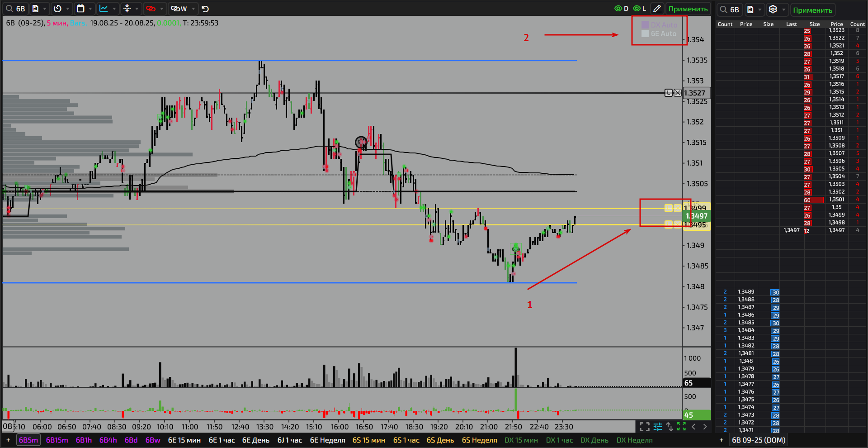868x448 pixels.
Task: Open the DX Неделя tab
Action: click(x=635, y=440)
